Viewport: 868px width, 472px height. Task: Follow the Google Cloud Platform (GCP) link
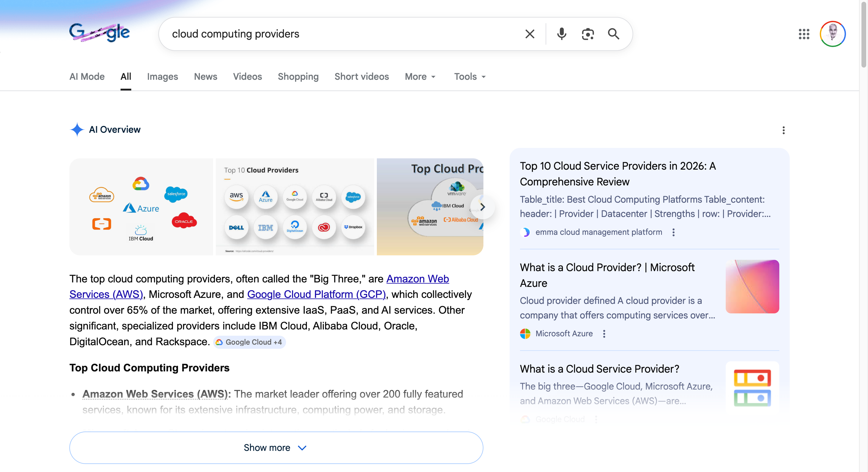pyautogui.click(x=316, y=294)
